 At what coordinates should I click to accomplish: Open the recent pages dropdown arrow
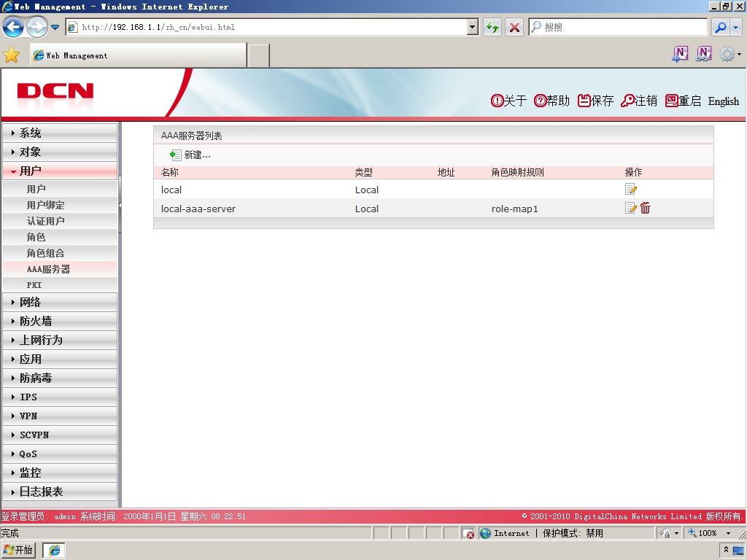pyautogui.click(x=55, y=27)
